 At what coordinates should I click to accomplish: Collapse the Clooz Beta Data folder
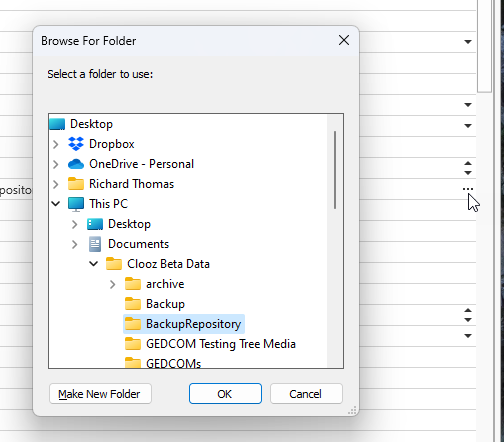[x=94, y=264]
